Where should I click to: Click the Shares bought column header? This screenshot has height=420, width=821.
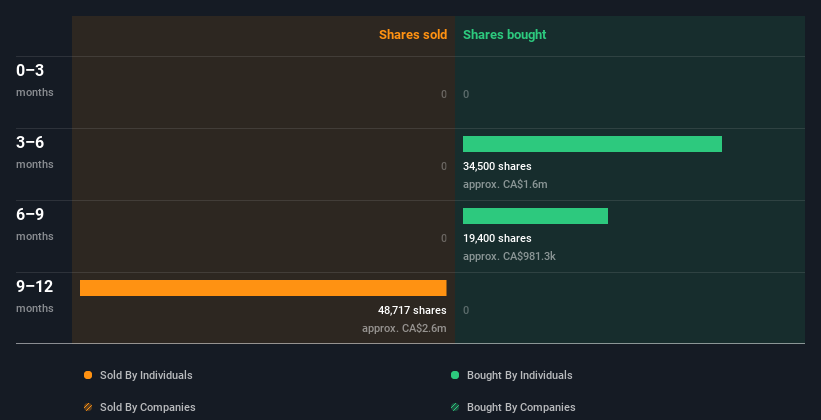click(505, 35)
